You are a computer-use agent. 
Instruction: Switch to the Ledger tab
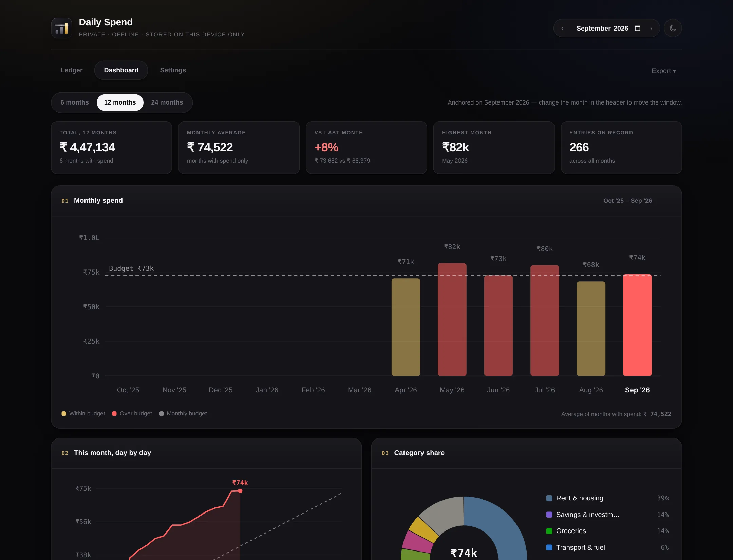point(72,70)
